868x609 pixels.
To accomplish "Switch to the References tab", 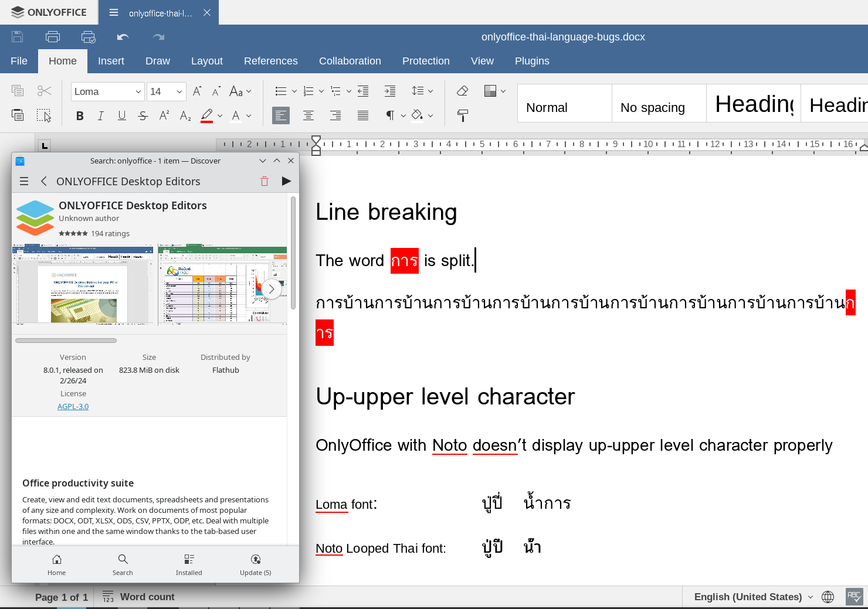I will [271, 61].
